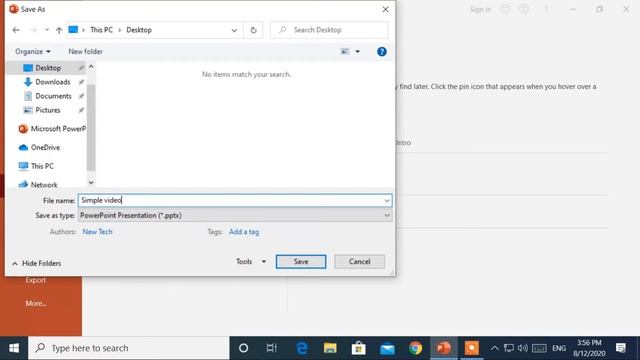Open Microsoft Store from the taskbar

tap(358, 348)
